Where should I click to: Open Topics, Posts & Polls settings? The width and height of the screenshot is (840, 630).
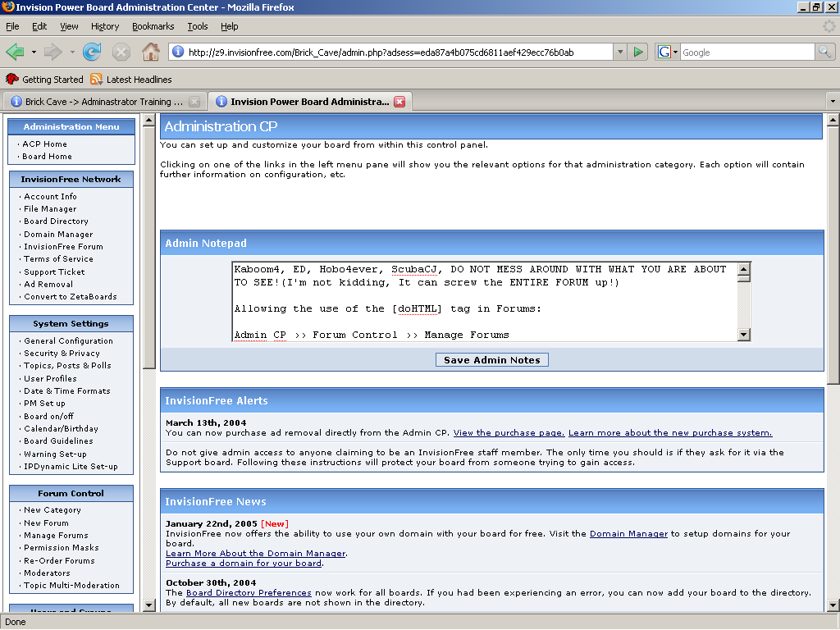point(67,365)
